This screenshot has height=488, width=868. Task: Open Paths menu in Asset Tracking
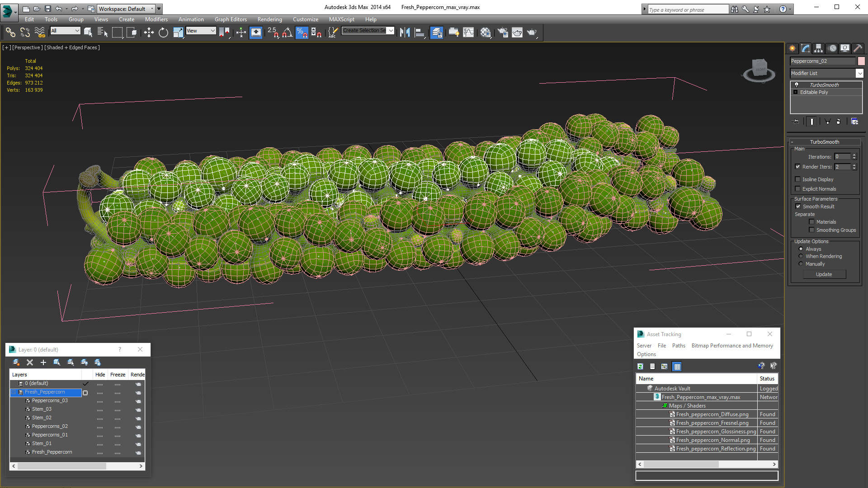679,346
